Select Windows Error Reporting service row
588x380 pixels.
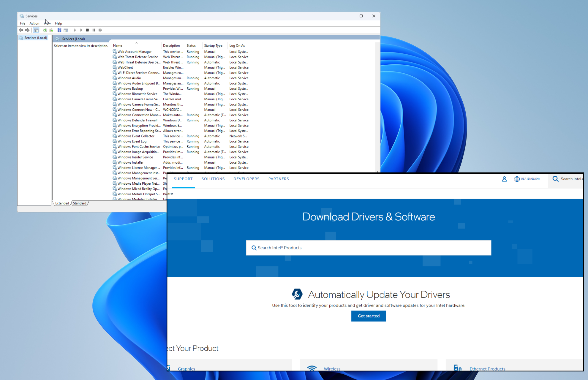click(x=181, y=131)
